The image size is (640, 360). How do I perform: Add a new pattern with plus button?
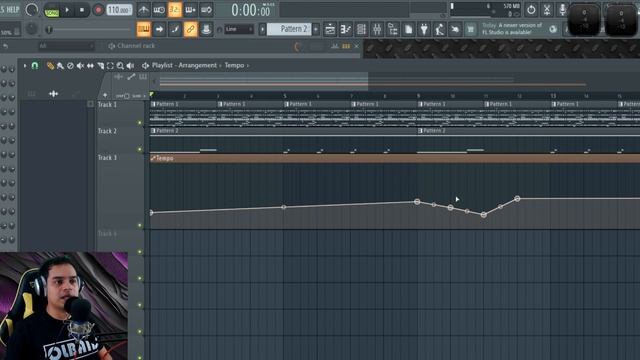click(x=316, y=29)
